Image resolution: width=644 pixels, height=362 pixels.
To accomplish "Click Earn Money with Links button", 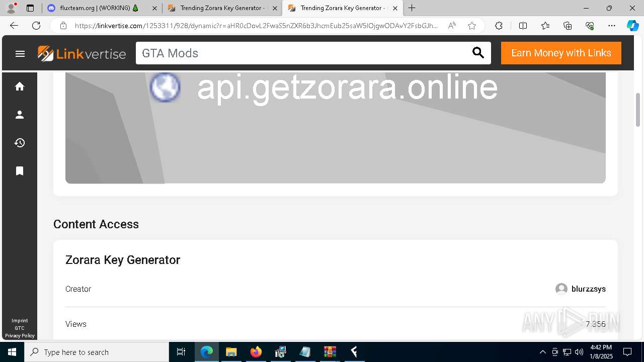I will pos(561,53).
